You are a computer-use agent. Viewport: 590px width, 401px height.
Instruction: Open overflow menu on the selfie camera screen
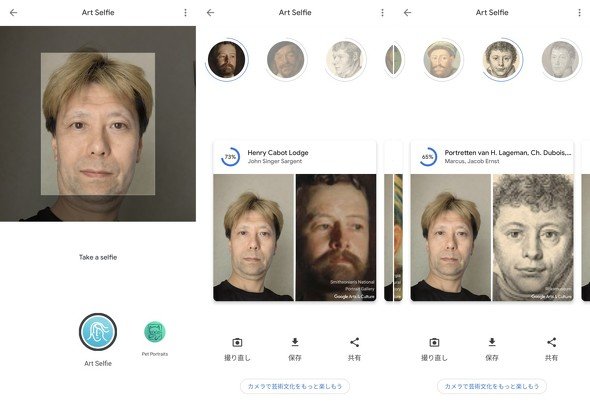click(186, 12)
